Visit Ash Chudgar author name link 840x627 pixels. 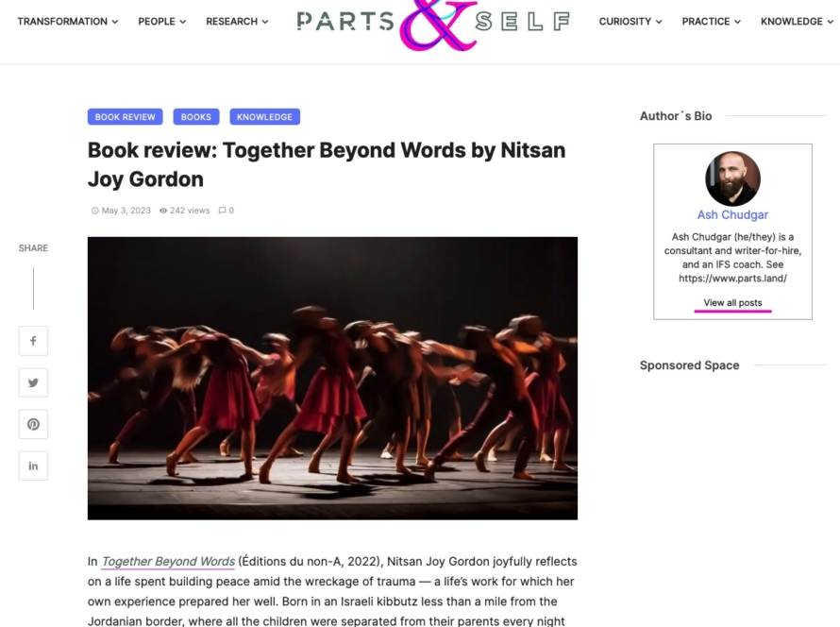click(732, 215)
